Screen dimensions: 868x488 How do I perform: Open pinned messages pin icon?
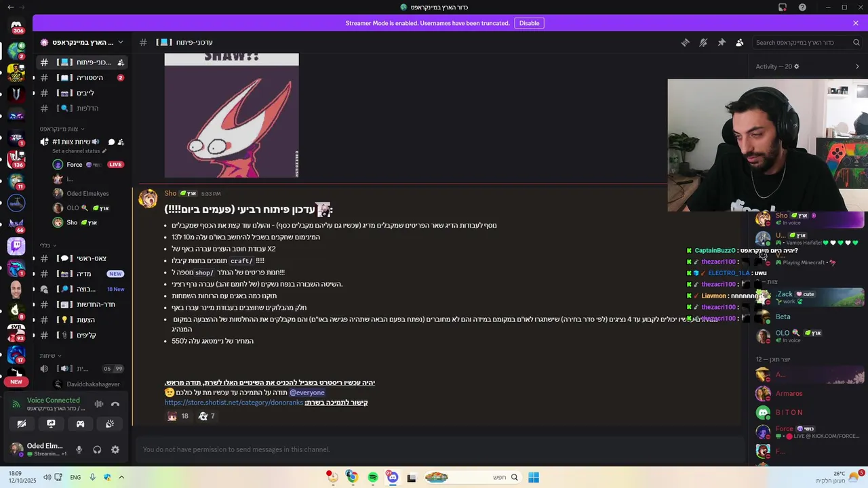pos(722,42)
